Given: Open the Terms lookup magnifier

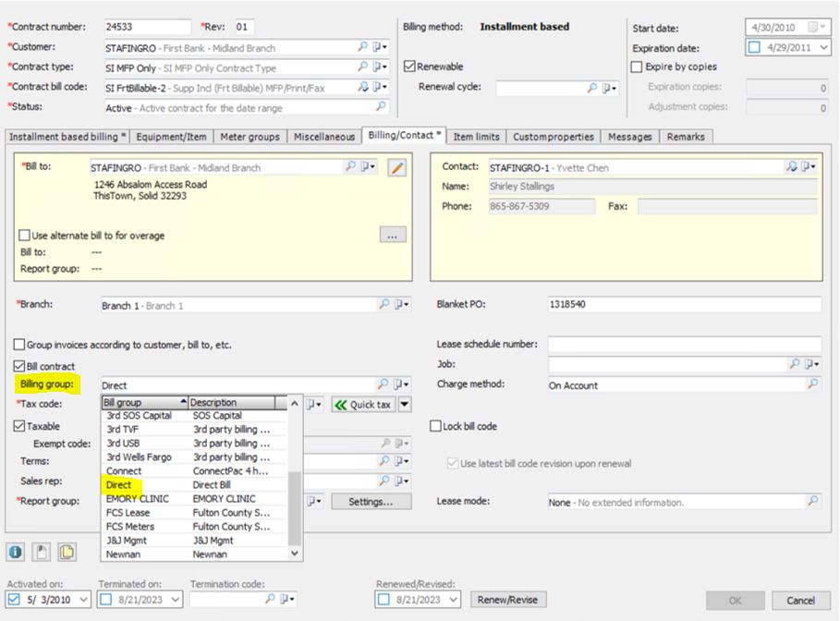Looking at the screenshot, I should (x=384, y=461).
